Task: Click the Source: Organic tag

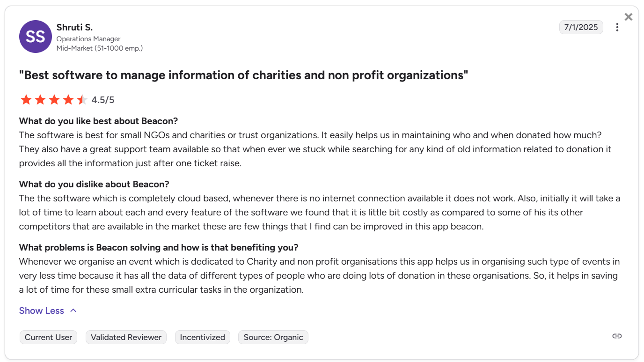Action: tap(273, 337)
